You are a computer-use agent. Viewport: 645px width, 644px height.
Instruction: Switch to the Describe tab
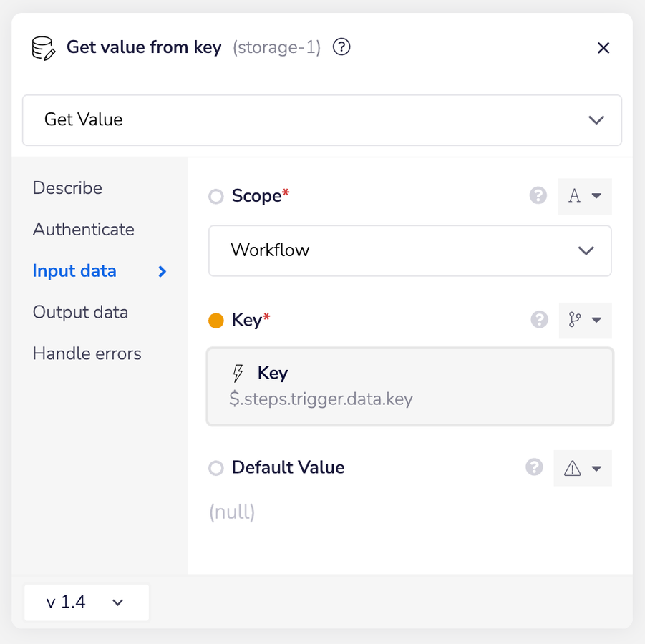[x=67, y=188]
